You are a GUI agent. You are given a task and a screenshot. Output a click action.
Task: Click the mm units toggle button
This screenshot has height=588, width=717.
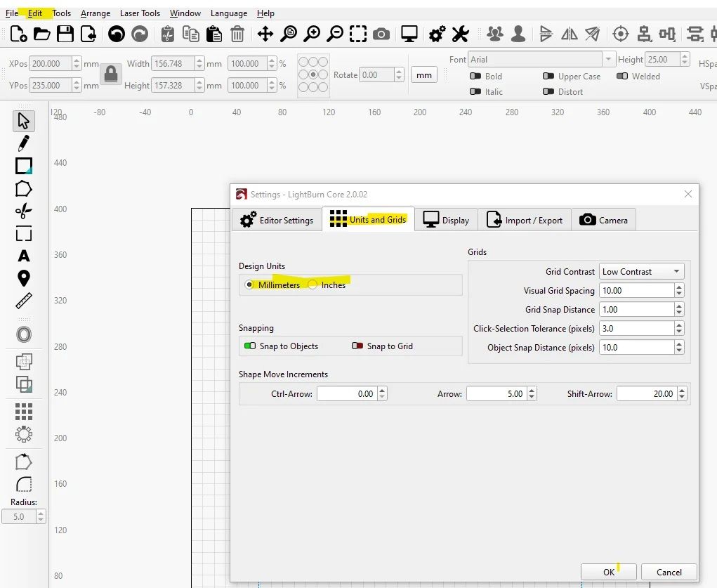(424, 74)
